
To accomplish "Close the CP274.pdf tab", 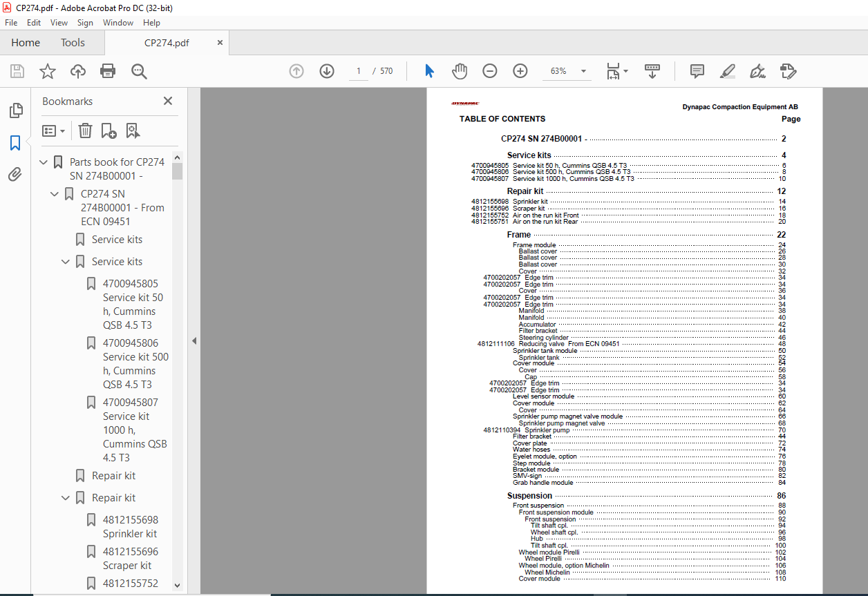I will [x=220, y=43].
